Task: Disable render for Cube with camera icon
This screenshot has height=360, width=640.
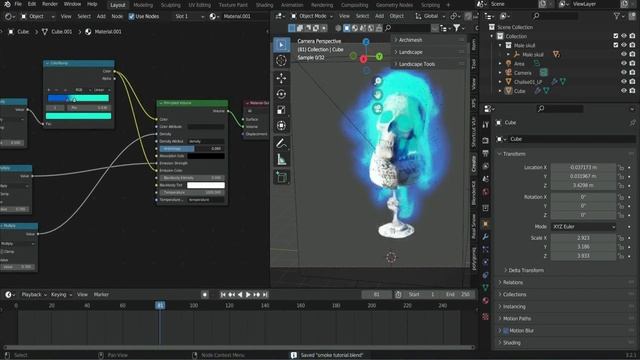Action: (x=632, y=91)
